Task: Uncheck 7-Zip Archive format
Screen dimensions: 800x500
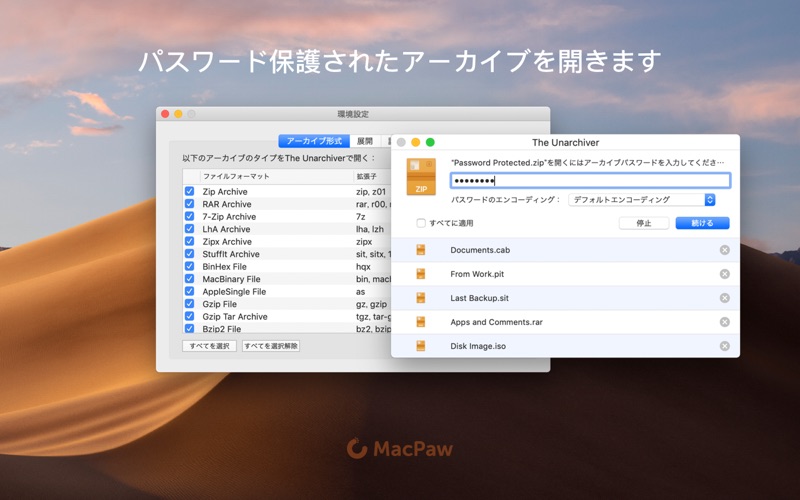Action: coord(189,216)
